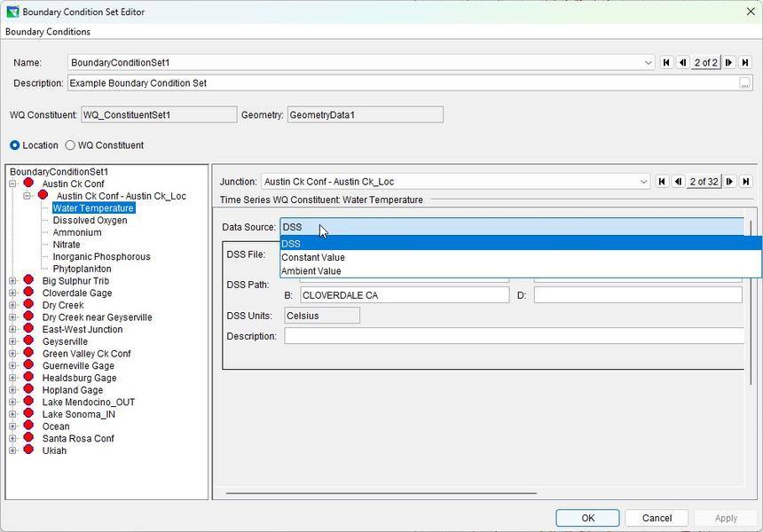The image size is (763, 532).
Task: Click the 2 of 2 record counter
Action: [x=706, y=62]
